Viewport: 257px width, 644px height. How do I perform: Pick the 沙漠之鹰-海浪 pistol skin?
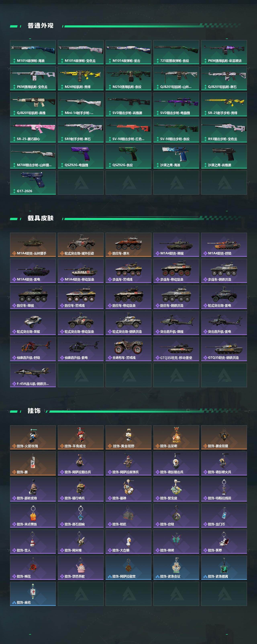[176, 156]
